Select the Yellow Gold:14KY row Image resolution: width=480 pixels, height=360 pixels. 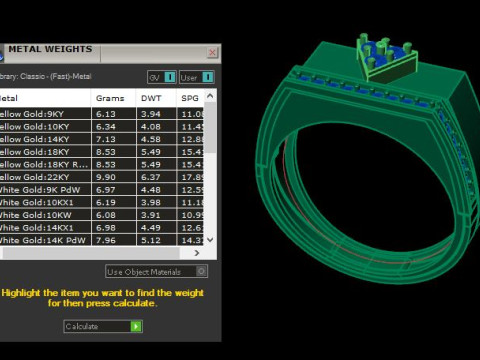pyautogui.click(x=102, y=139)
